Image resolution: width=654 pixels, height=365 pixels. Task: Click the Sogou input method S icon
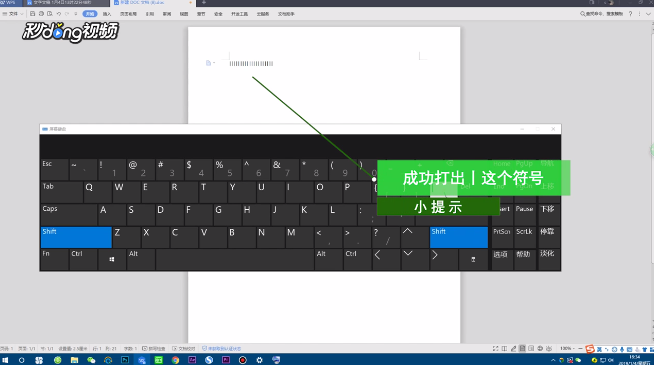tap(590, 349)
